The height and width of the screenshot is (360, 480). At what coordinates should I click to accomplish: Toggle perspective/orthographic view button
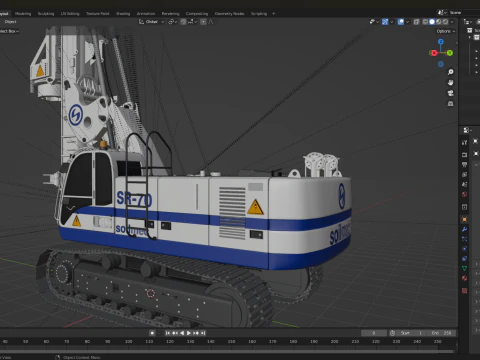point(450,104)
